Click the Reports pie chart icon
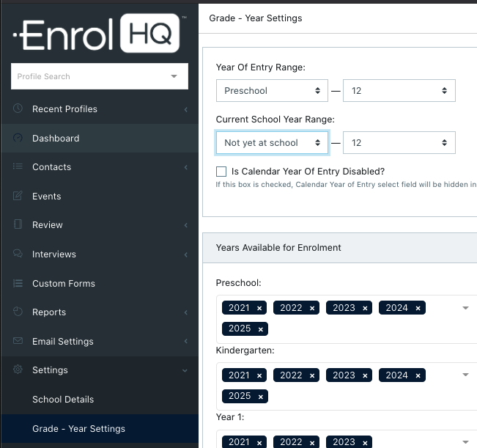The height and width of the screenshot is (448, 477). (x=18, y=312)
